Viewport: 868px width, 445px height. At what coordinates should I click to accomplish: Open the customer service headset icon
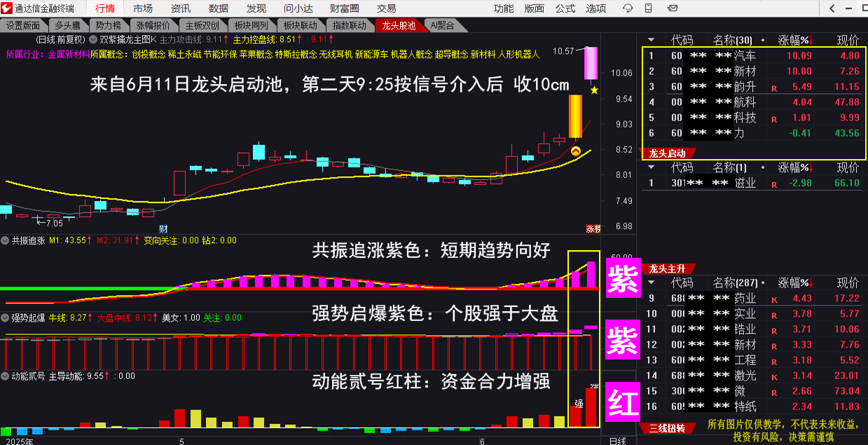click(x=628, y=8)
